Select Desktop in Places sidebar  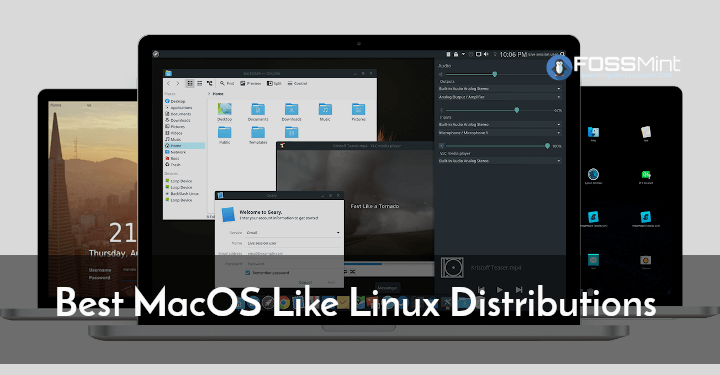pyautogui.click(x=175, y=101)
